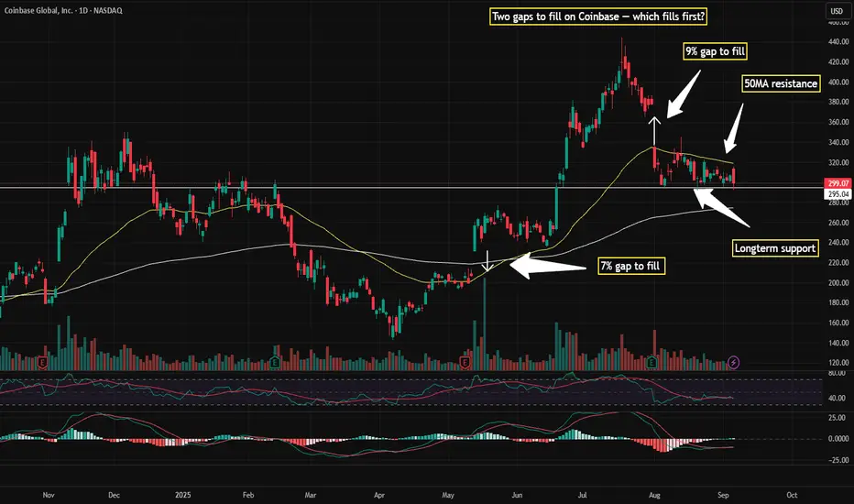854x504 pixels.
Task: Select the white 295.04 price line label
Action: (x=838, y=194)
